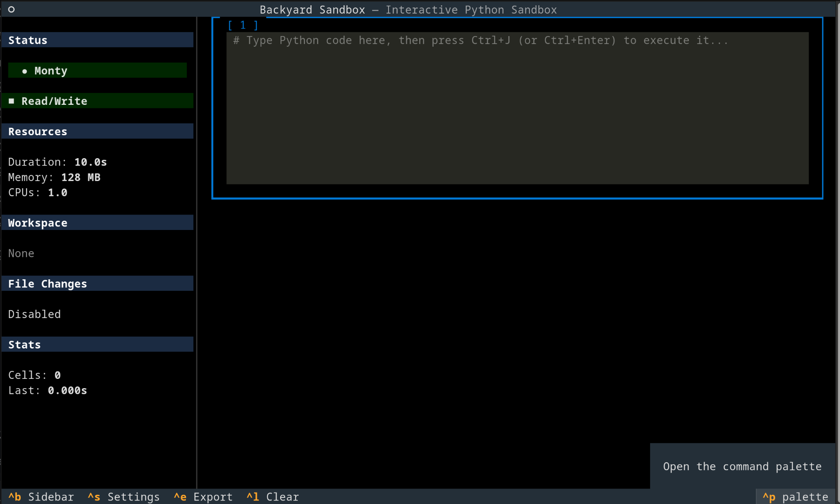Click the circle icon in the title bar
840x504 pixels.
[x=11, y=9]
